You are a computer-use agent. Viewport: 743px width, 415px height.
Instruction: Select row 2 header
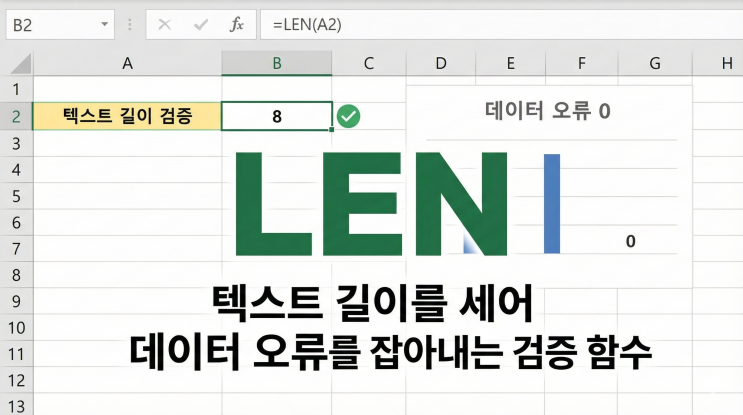[17, 116]
